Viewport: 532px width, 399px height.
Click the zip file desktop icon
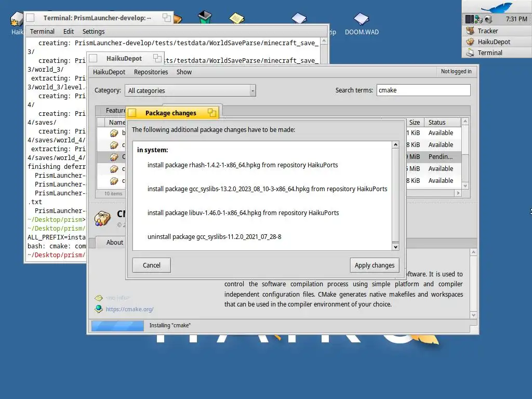[299, 18]
